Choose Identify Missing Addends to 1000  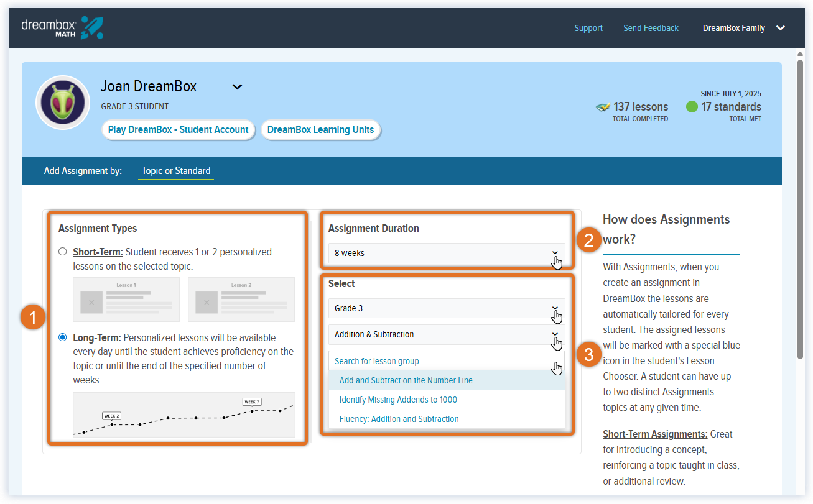(x=447, y=400)
